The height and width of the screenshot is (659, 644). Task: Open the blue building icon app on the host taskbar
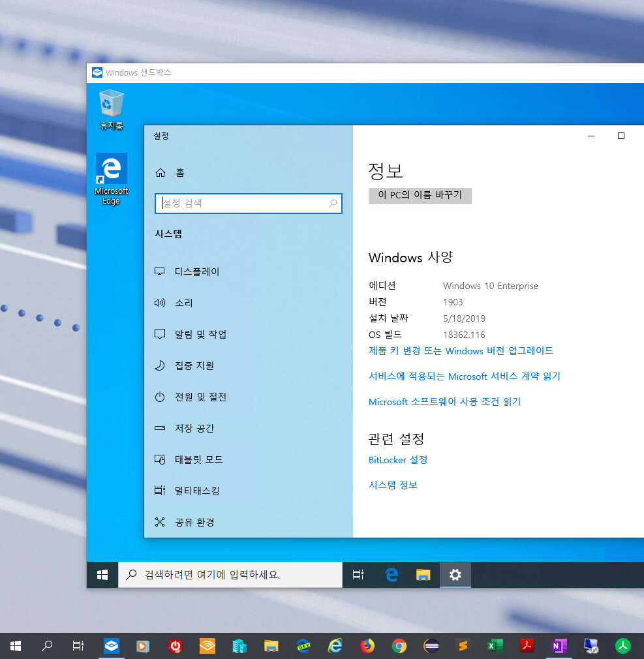coord(239,646)
